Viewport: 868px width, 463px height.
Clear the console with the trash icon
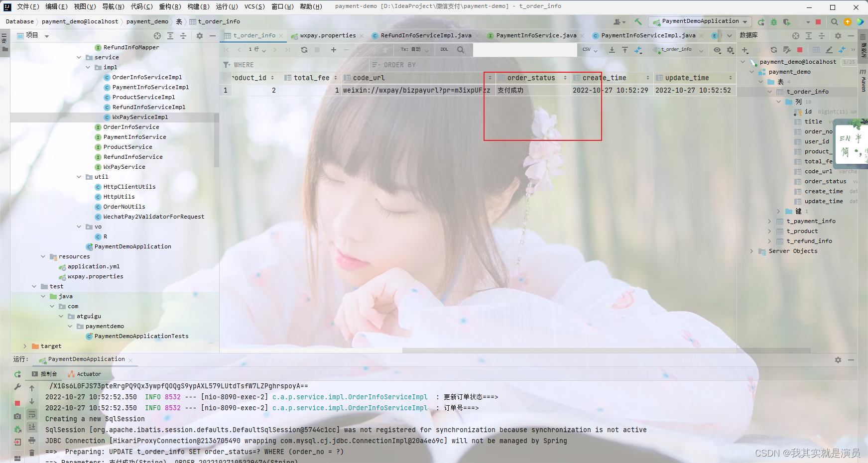[x=32, y=453]
